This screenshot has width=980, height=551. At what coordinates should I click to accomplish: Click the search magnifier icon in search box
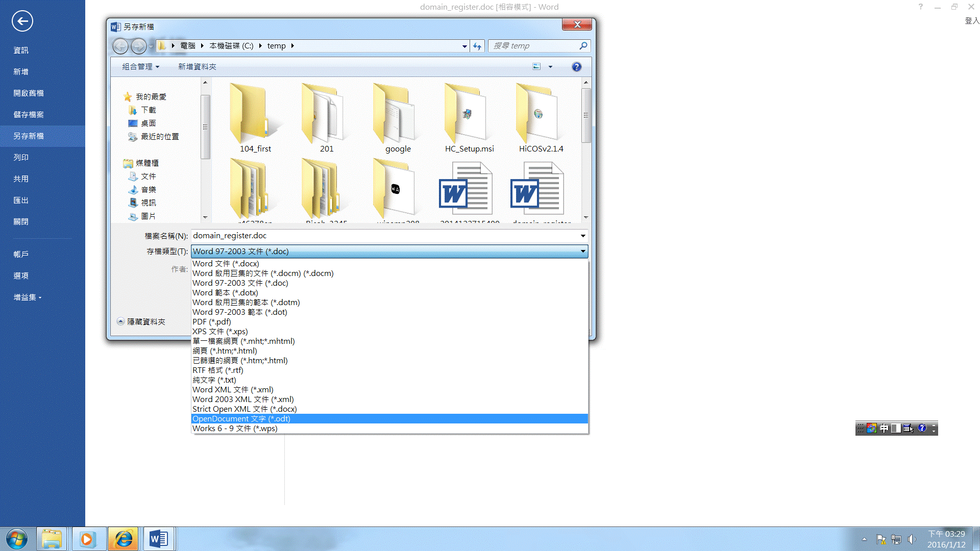tap(583, 46)
